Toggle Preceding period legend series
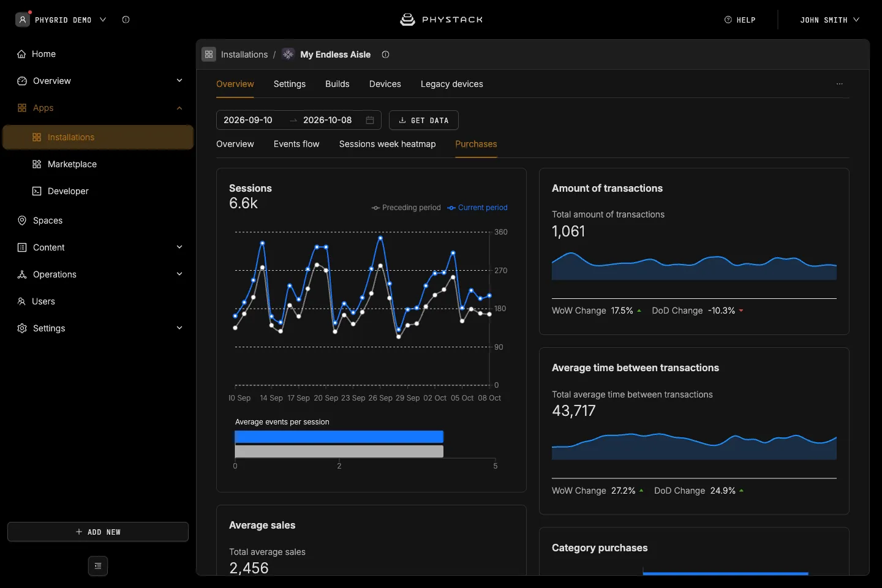This screenshot has height=588, width=882. coord(406,208)
